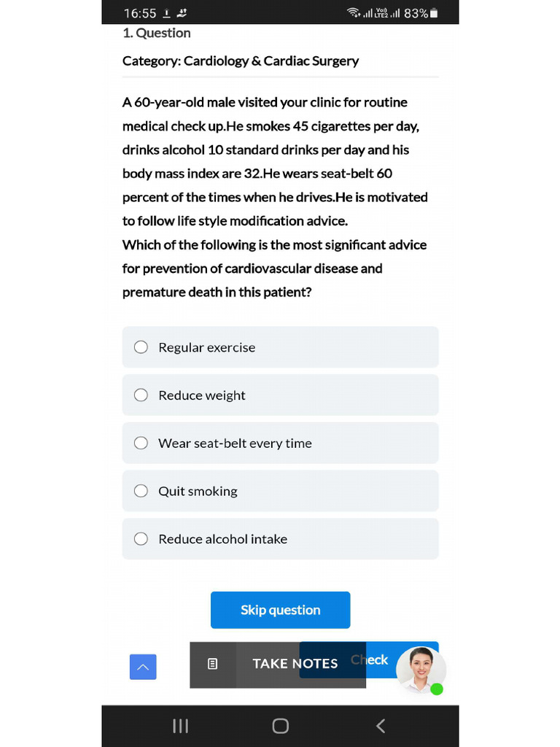Choose the Quit smoking radio option
The image size is (560, 747).
[141, 491]
